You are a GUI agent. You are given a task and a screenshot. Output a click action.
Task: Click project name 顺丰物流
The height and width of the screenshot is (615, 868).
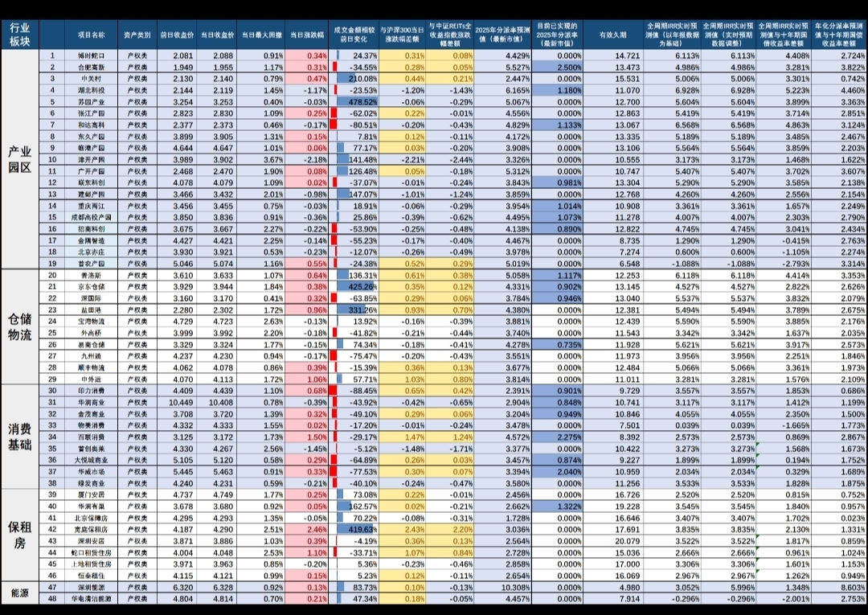92,367
